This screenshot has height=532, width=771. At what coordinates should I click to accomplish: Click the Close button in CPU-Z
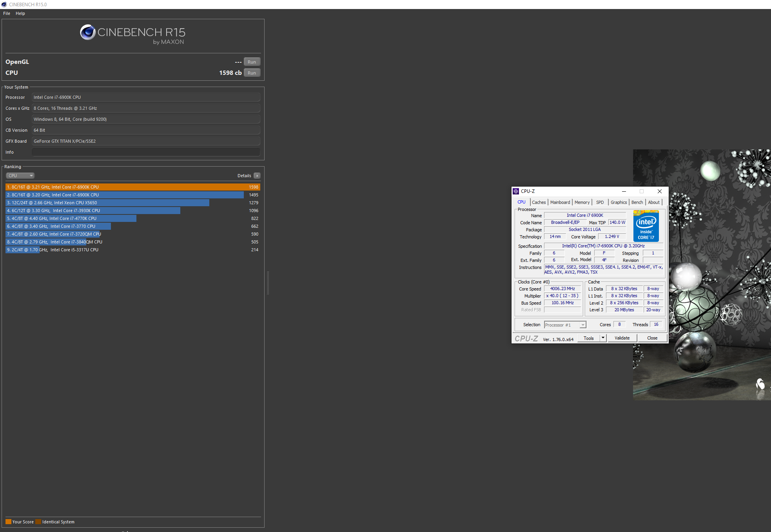pyautogui.click(x=652, y=338)
